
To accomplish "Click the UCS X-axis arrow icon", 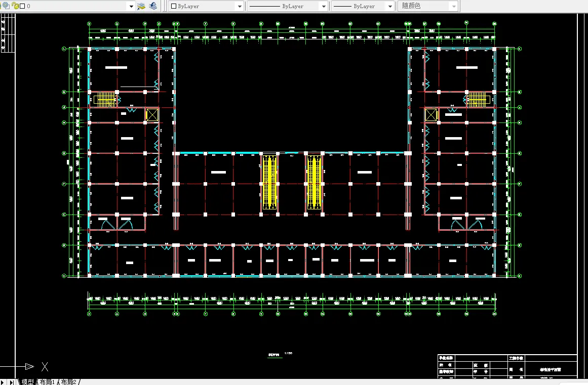I will coord(29,366).
